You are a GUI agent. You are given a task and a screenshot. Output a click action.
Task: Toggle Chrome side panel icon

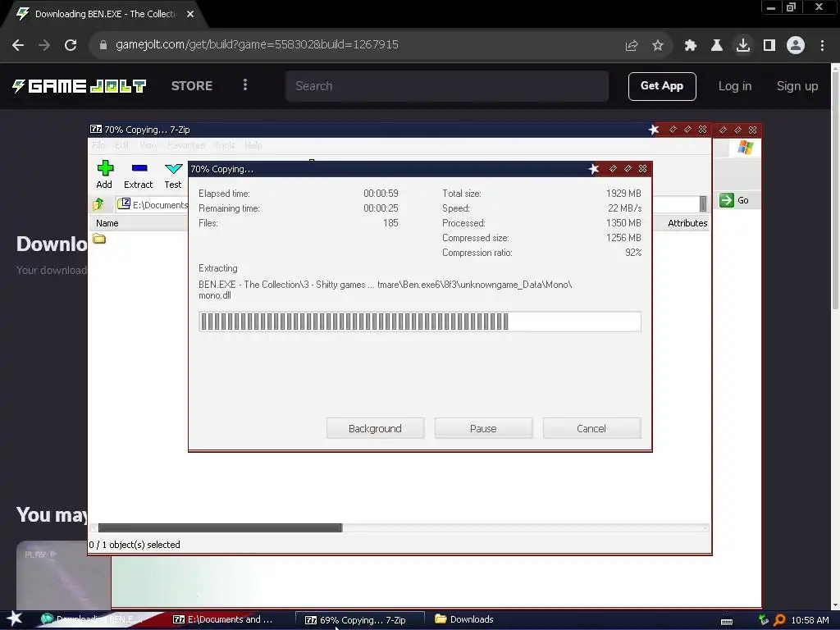[x=769, y=46]
